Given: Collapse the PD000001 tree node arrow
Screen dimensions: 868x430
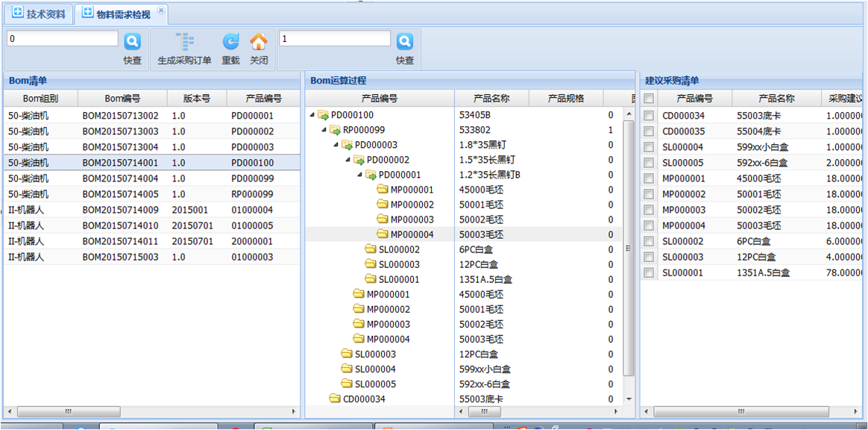Looking at the screenshot, I should 359,175.
